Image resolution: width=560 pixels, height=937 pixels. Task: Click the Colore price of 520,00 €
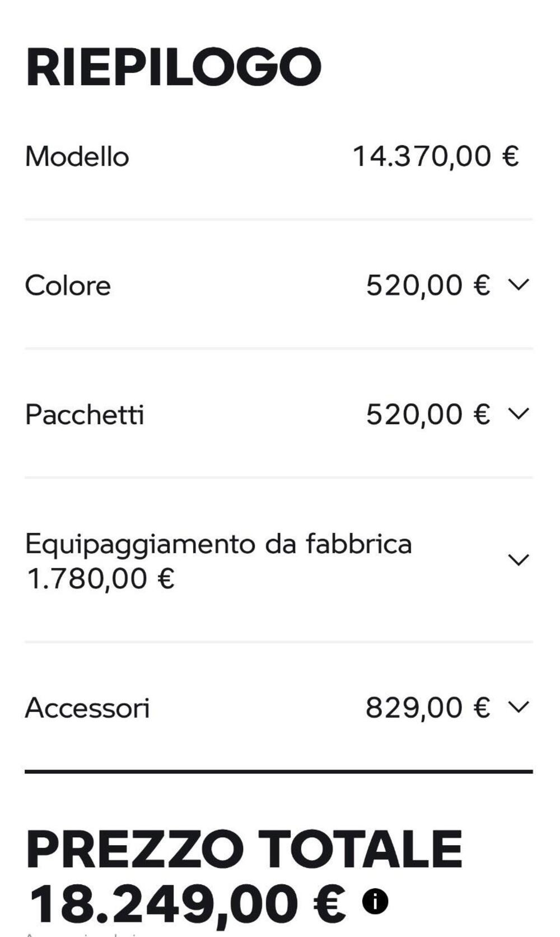(428, 285)
